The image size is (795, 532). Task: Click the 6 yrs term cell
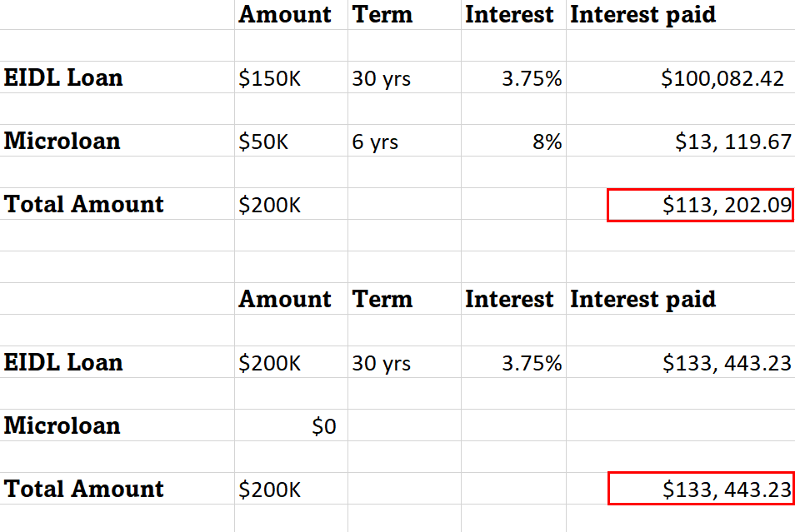[x=404, y=141]
